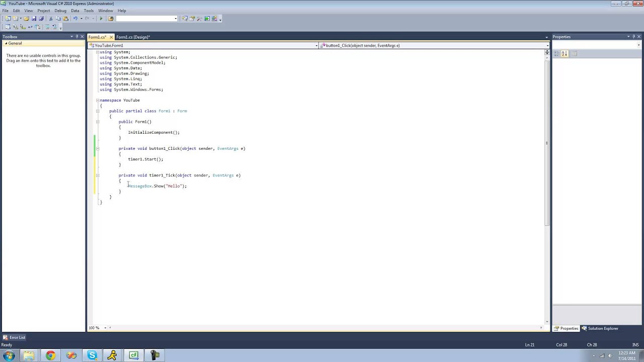Viewport: 644px width, 362px height.
Task: Open the Edit menu
Action: click(x=17, y=11)
